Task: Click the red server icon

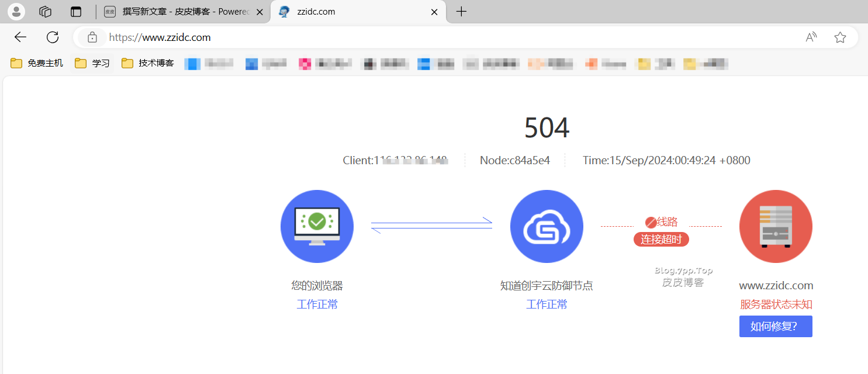Action: pyautogui.click(x=776, y=226)
